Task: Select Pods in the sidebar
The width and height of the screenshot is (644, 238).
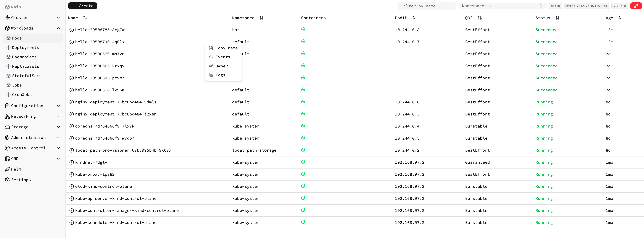Action: 33,38
